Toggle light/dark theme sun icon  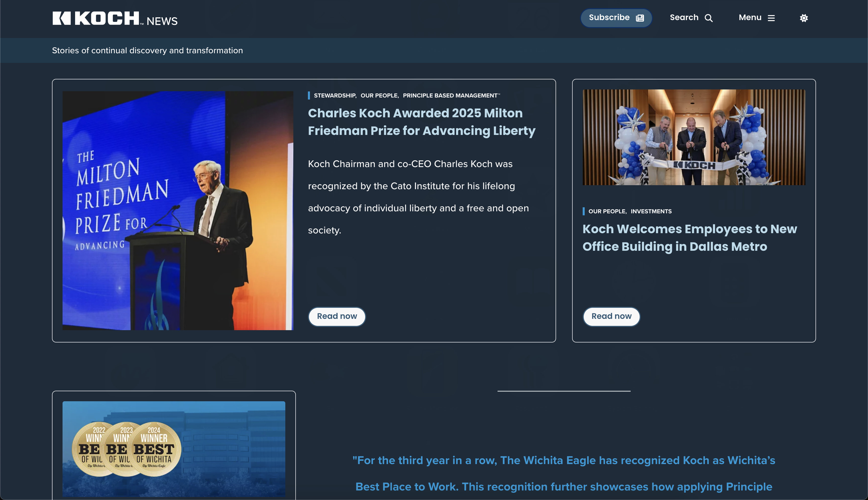coord(803,18)
